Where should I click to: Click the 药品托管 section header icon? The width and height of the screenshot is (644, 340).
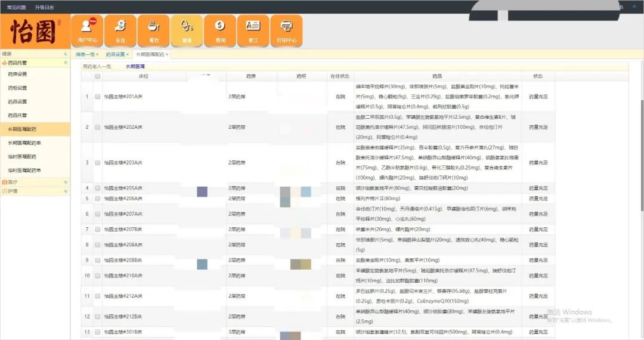5,63
